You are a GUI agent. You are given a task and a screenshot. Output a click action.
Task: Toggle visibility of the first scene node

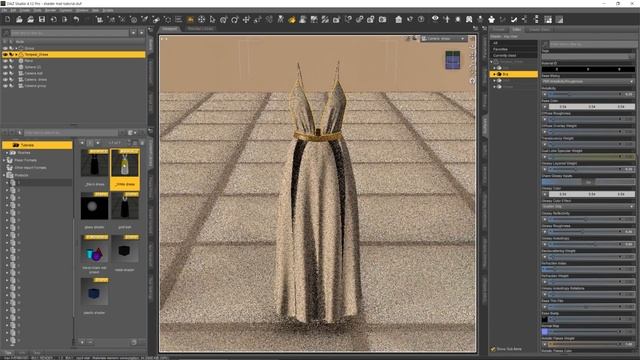point(5,48)
